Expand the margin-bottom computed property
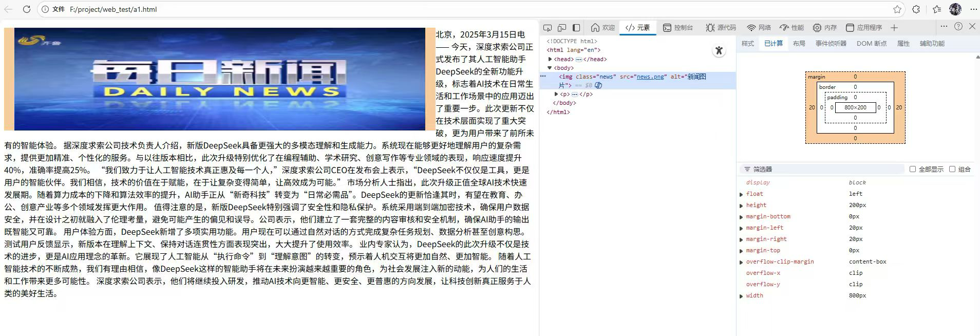980x336 pixels. 741,217
